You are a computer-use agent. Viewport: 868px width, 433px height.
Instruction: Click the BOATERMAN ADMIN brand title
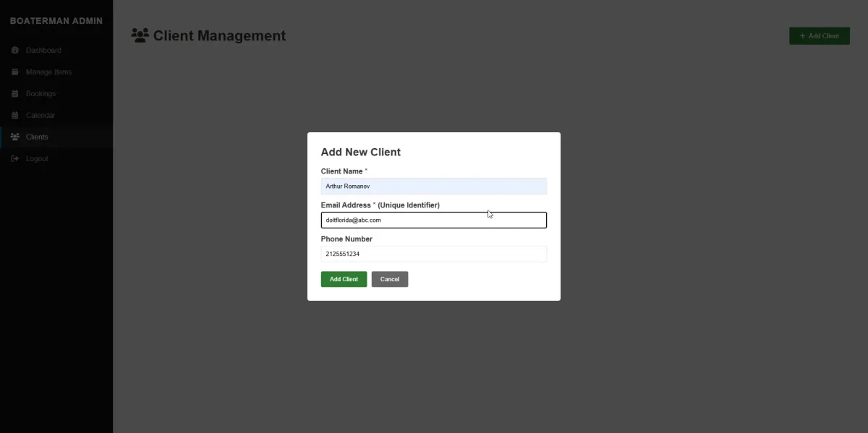56,21
